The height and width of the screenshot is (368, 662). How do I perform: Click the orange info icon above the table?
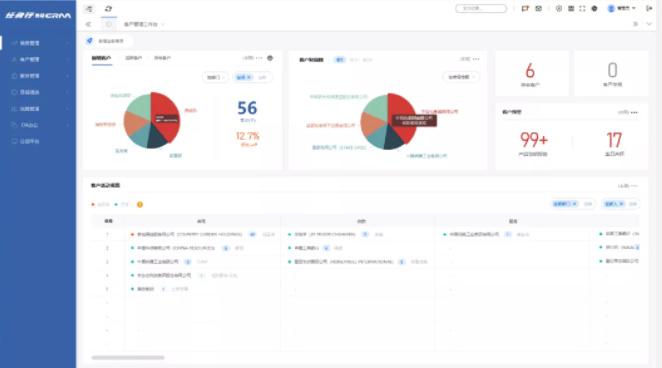pyautogui.click(x=140, y=205)
